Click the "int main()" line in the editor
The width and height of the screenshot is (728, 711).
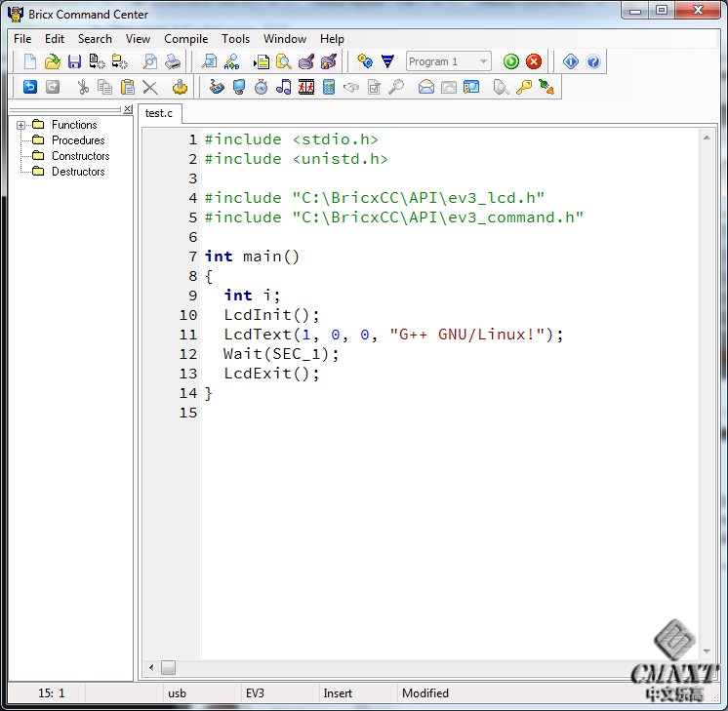click(252, 257)
